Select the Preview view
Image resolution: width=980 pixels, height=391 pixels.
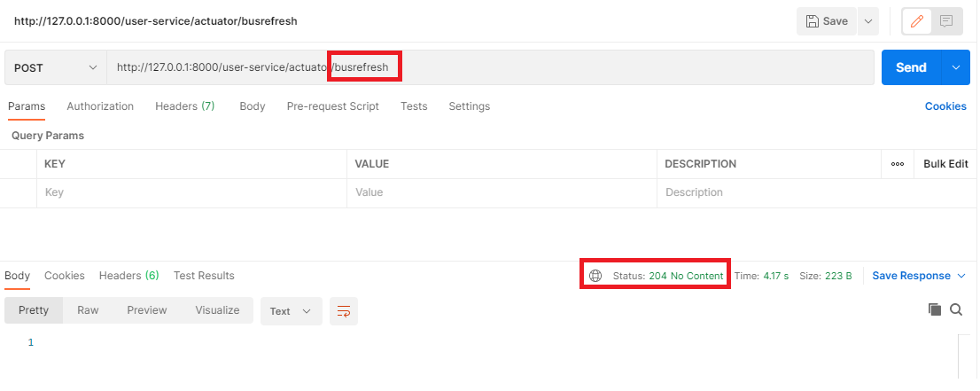[147, 310]
